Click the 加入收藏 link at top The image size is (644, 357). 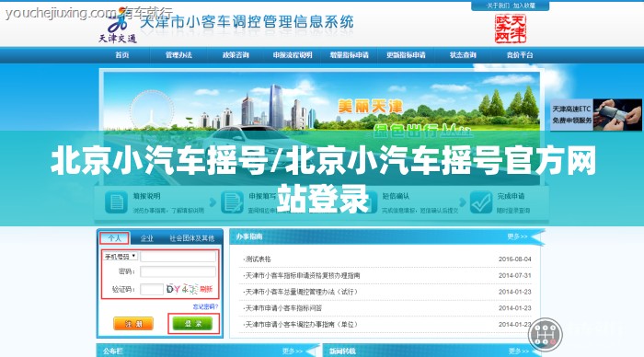point(524,6)
